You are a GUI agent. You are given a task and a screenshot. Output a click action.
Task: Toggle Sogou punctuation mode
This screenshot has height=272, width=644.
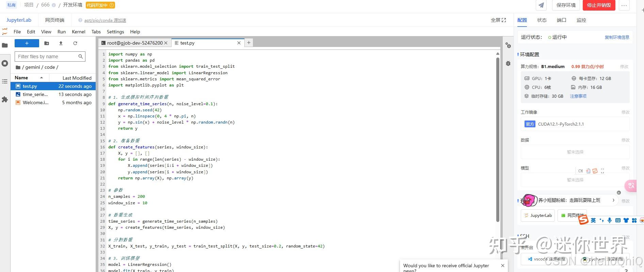tap(601, 220)
